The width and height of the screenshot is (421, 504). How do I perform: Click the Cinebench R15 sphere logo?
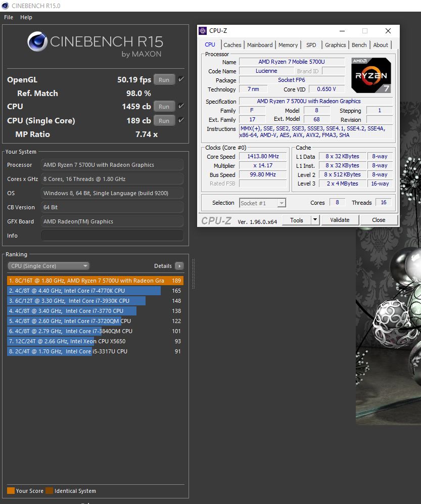37,43
